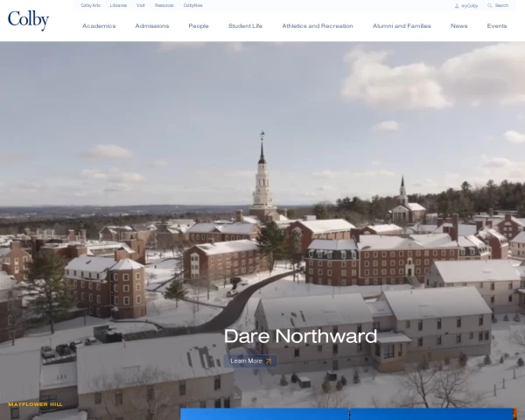Click the Visit utility link

click(141, 5)
